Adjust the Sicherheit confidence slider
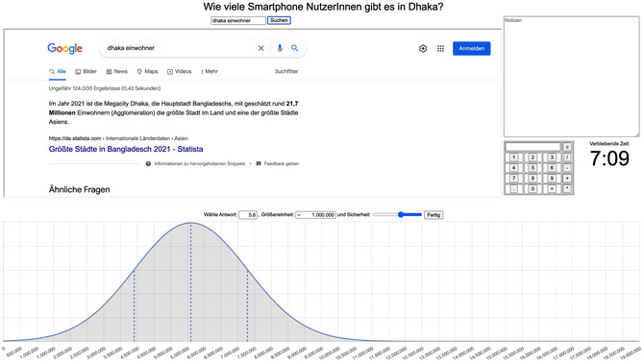The image size is (644, 363). click(397, 214)
